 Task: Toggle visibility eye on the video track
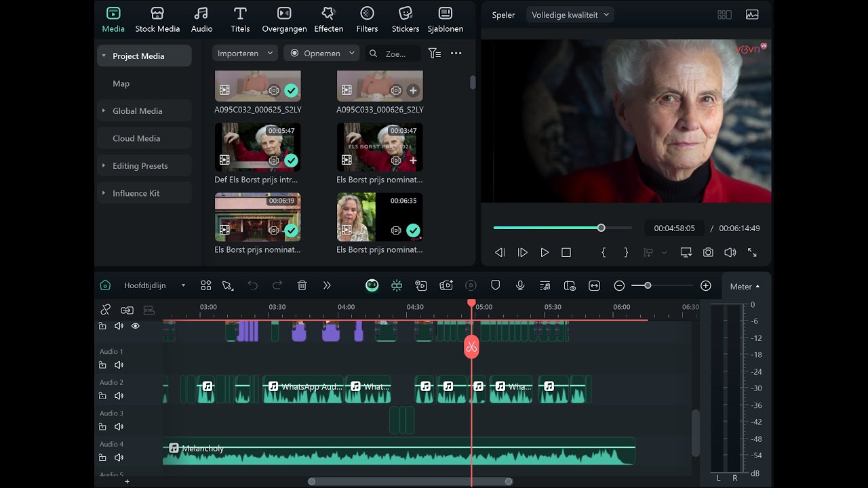click(135, 326)
